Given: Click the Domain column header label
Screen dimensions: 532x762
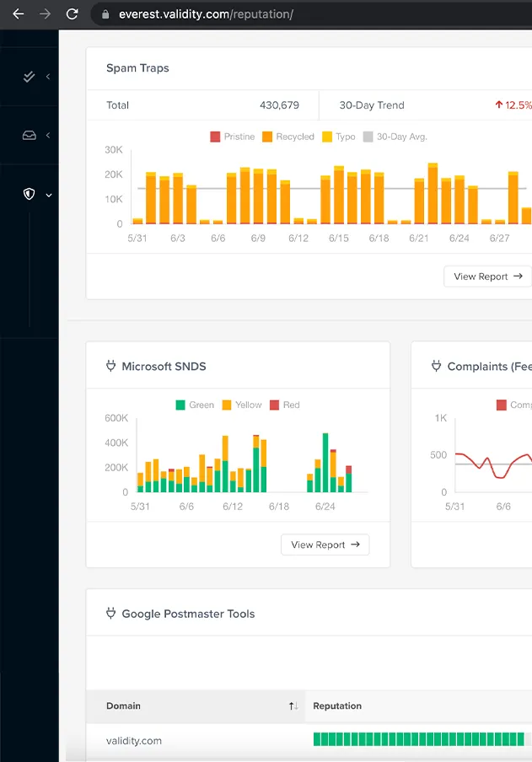Looking at the screenshot, I should 123,706.
